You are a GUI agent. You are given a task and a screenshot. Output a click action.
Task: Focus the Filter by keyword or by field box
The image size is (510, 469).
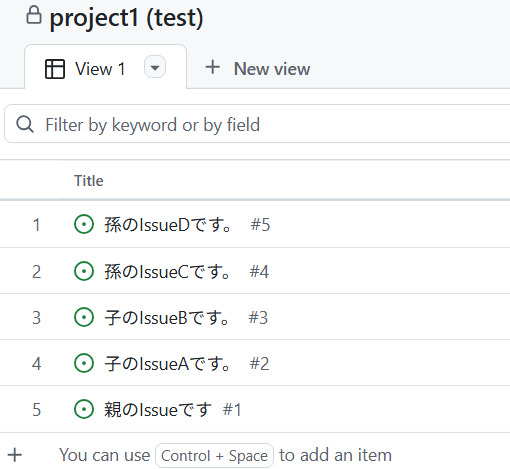(257, 124)
